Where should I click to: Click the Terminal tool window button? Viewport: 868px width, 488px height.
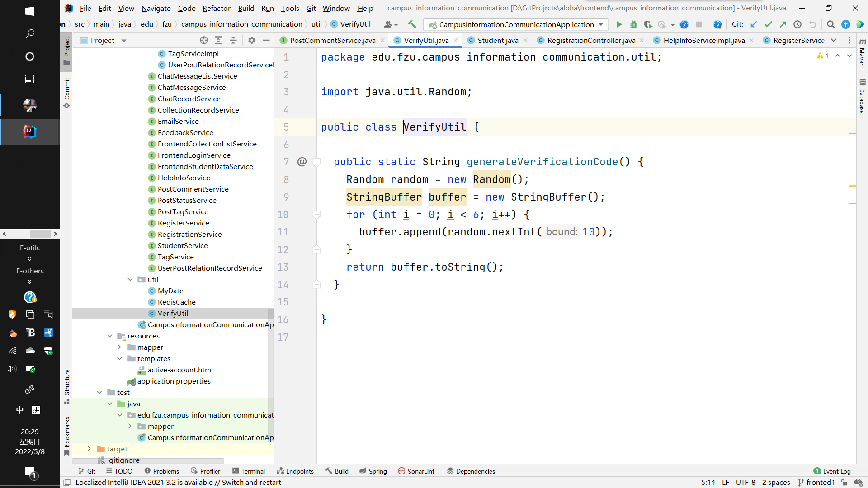pyautogui.click(x=249, y=471)
